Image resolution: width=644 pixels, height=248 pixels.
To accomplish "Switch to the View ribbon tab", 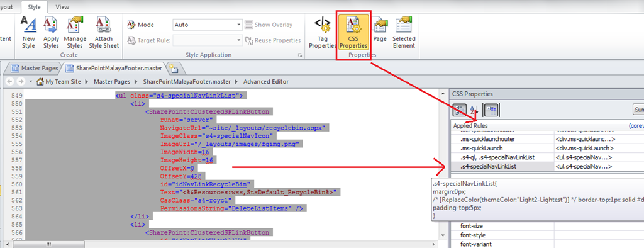I will click(62, 7).
